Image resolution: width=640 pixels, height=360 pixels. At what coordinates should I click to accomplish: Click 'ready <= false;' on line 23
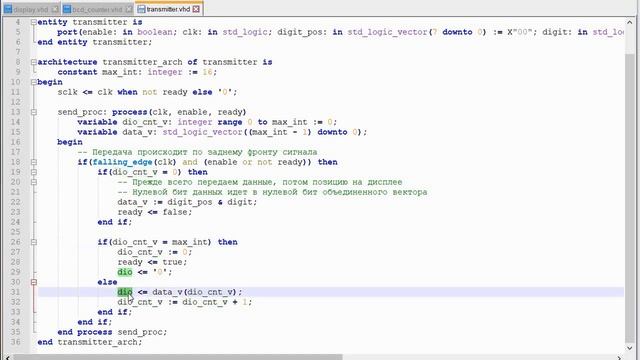pyautogui.click(x=155, y=212)
